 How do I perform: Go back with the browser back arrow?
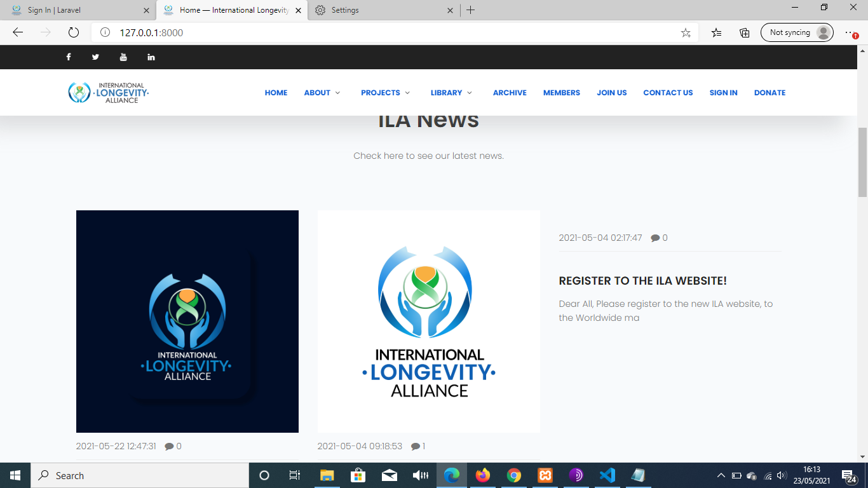[18, 32]
